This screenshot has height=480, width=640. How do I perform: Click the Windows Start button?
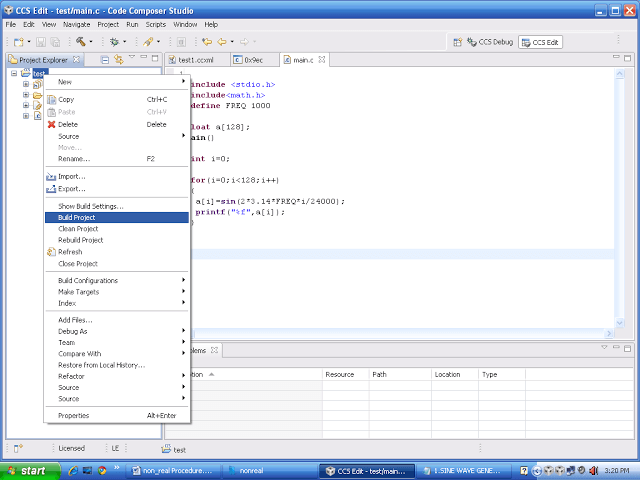tap(30, 471)
